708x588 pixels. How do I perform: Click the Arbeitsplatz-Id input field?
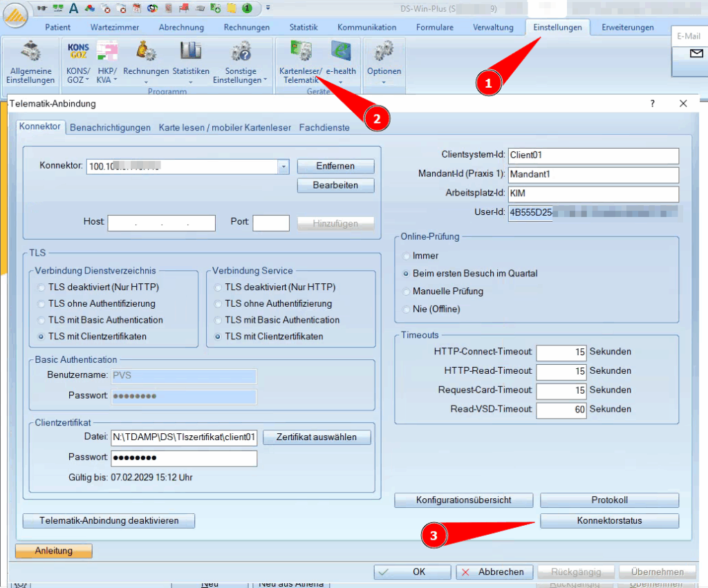[x=593, y=193]
